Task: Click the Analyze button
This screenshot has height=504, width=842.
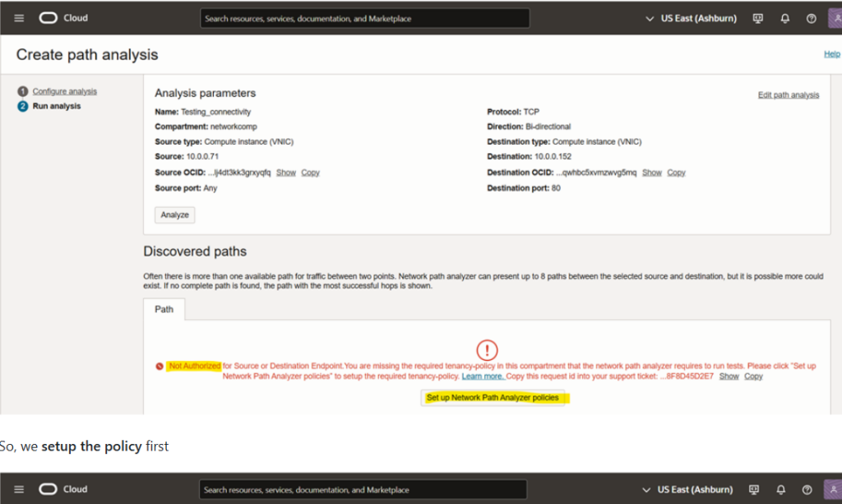Action: pos(174,215)
